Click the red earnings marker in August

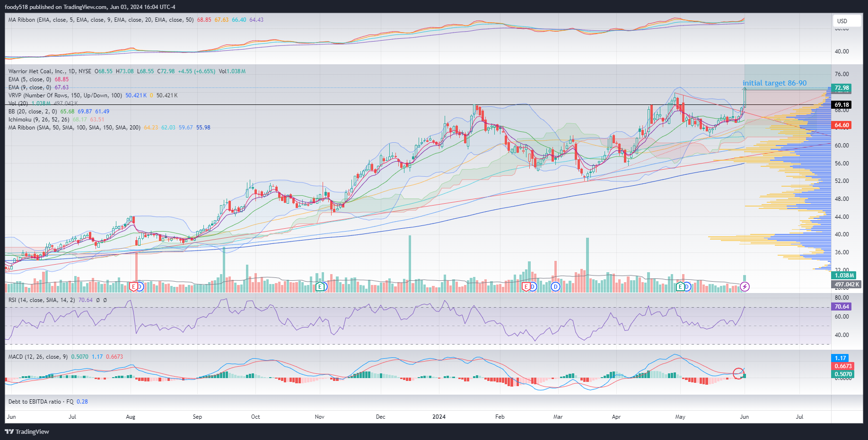click(134, 286)
